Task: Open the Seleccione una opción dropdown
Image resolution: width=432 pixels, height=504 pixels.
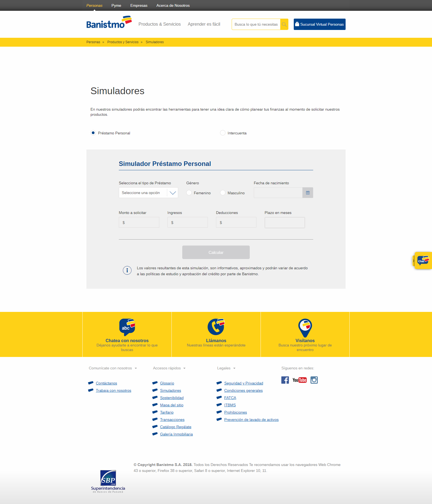Action: 148,193
